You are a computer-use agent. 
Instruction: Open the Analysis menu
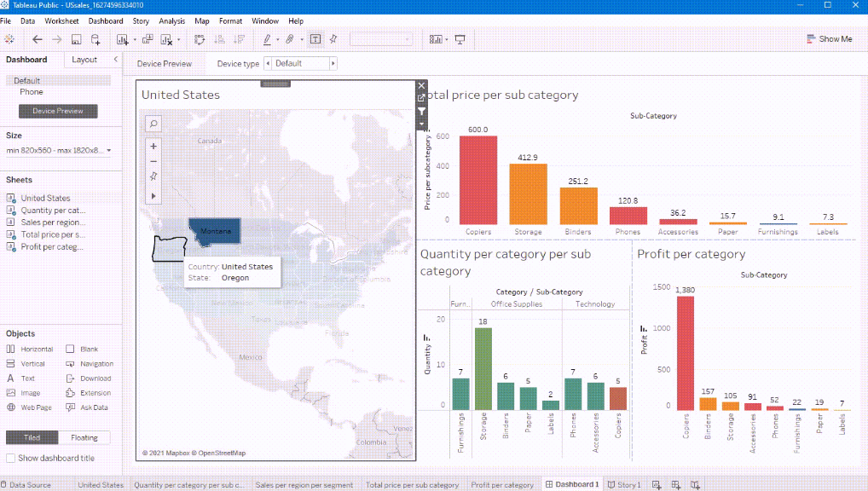point(171,21)
